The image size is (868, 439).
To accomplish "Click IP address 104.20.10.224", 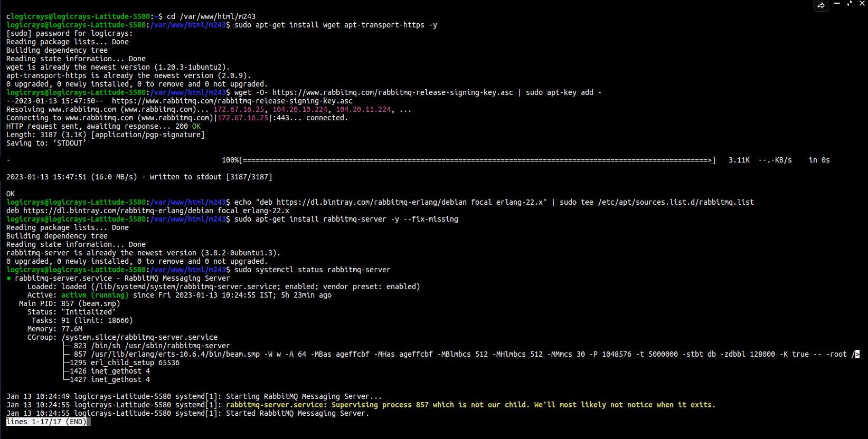I will [x=300, y=109].
